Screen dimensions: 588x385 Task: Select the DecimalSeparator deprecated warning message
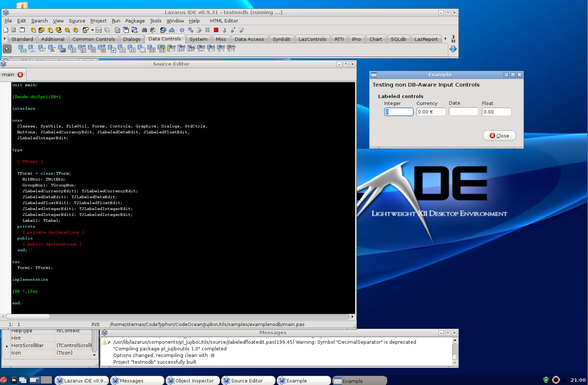(x=265, y=342)
